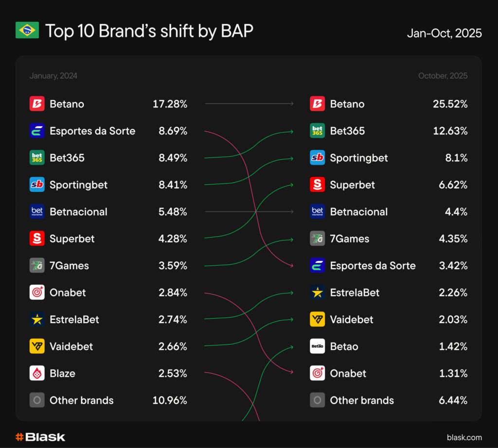Click the Betano 25.52% percentage value
The height and width of the screenshot is (448, 498).
pyautogui.click(x=450, y=104)
